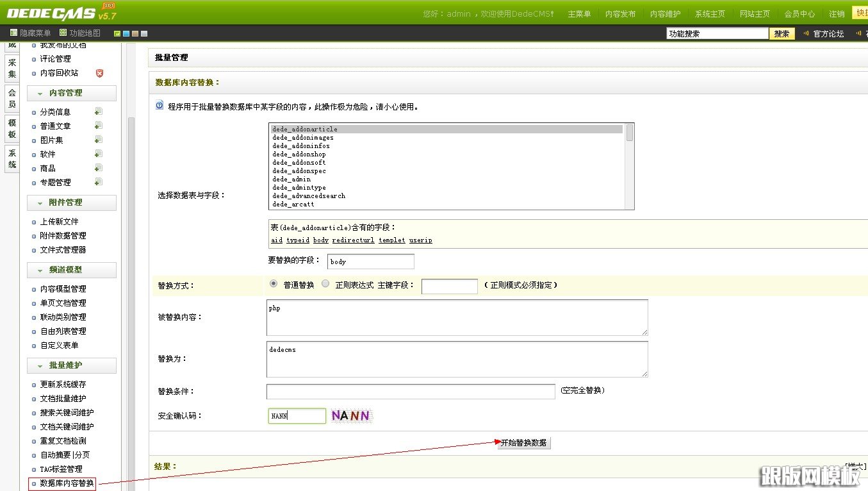
Task: Select the 正则表达式 radio button
Action: (325, 284)
